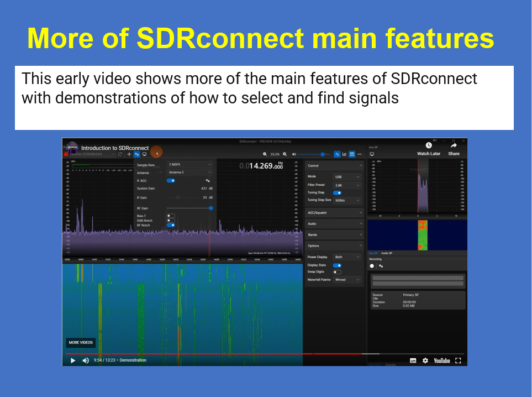This screenshot has width=532, height=397.
Task: Play the YouTube video
Action: (72, 361)
